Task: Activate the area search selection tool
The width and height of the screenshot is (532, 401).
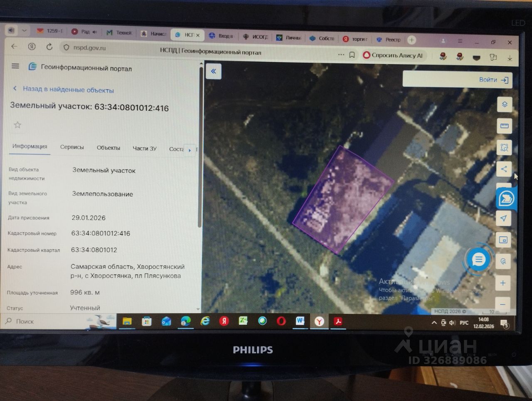Action: 505,148
